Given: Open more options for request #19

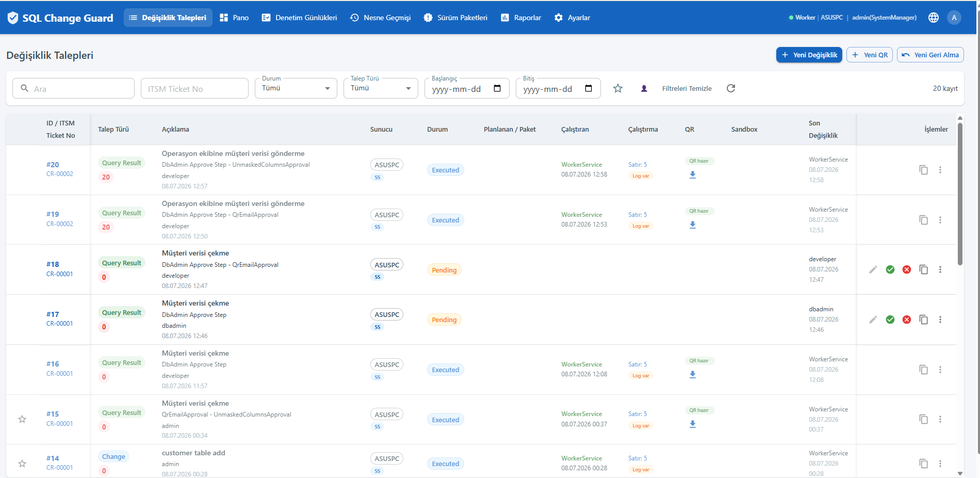Looking at the screenshot, I should 940,220.
